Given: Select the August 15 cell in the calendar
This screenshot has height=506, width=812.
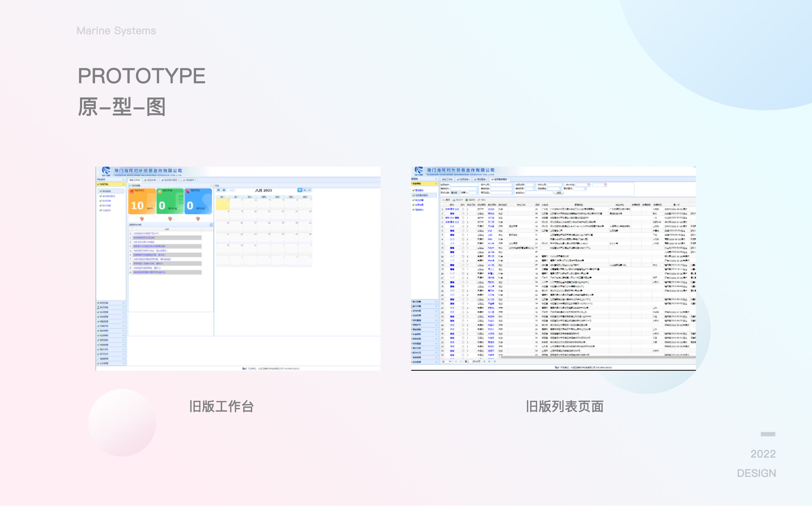Looking at the screenshot, I should (x=223, y=227).
